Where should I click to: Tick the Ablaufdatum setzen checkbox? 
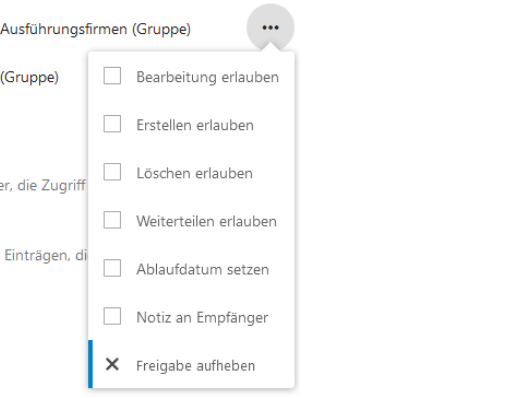(112, 268)
